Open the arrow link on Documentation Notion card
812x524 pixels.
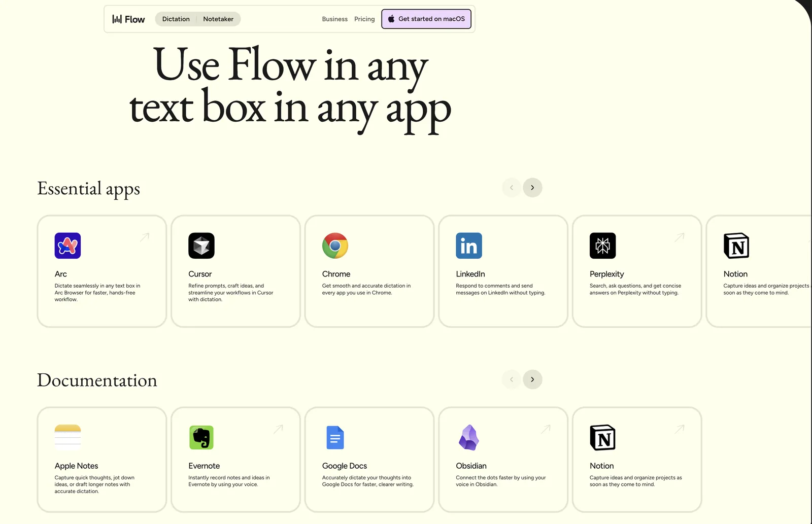680,429
